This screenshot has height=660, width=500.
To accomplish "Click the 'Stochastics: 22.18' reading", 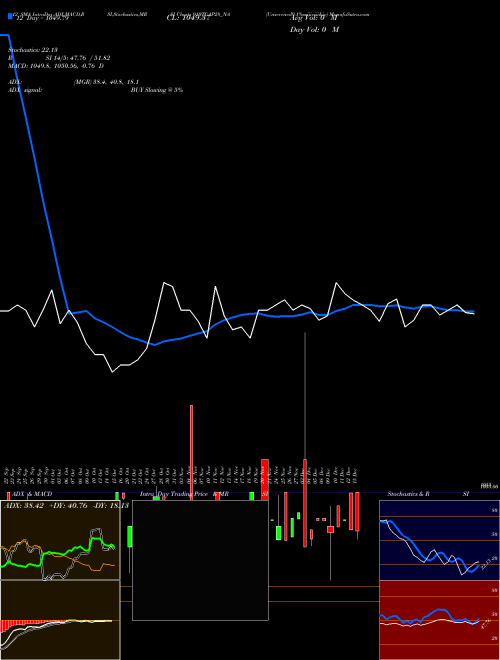I will [33, 50].
